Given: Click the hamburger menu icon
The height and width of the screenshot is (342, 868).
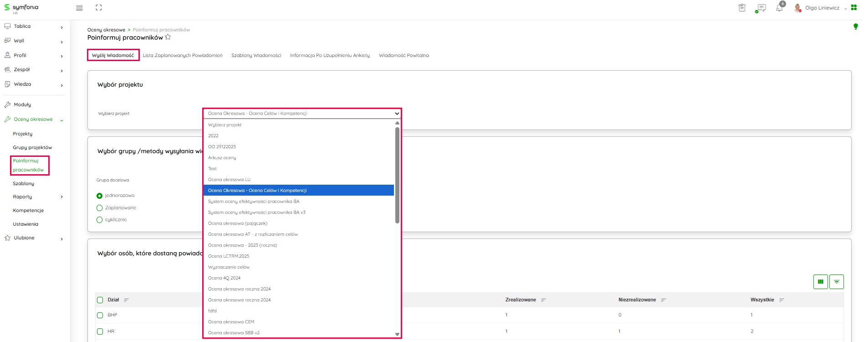Looking at the screenshot, I should coord(79,8).
